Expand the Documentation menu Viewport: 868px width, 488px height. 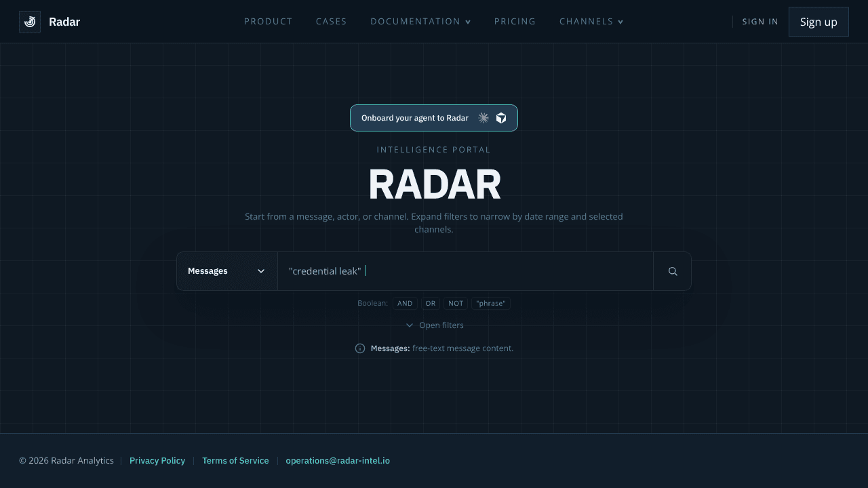[420, 22]
